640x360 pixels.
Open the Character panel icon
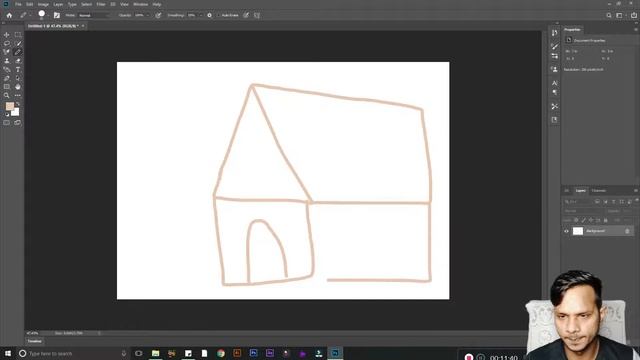tap(554, 83)
